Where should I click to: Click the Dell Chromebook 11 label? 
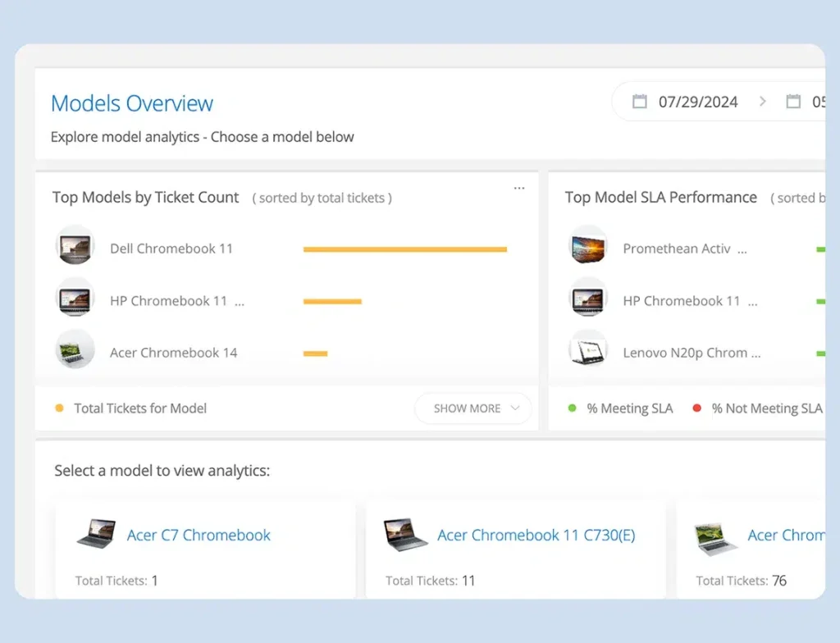click(171, 249)
